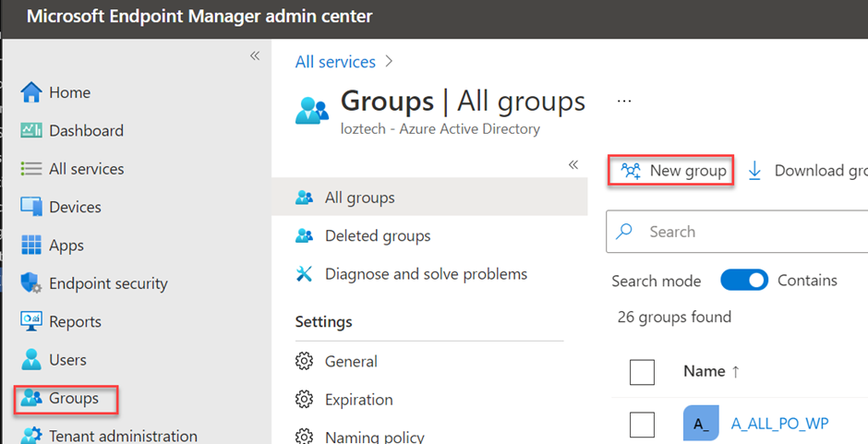Viewport: 868px width, 444px height.
Task: Click the General settings gear icon
Action: [x=304, y=362]
